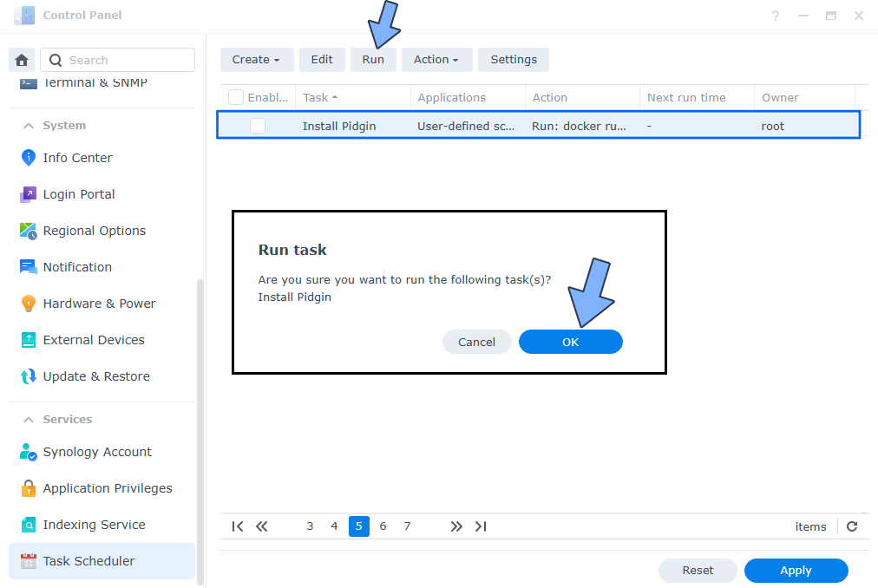Viewport: 878px width, 588px height.
Task: Click the Action column header
Action: tap(582, 97)
